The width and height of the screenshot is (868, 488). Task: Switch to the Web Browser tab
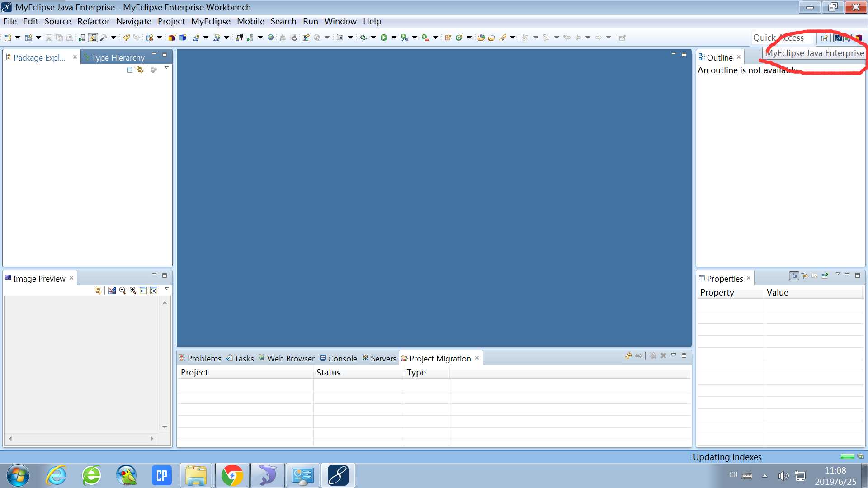tap(287, 358)
